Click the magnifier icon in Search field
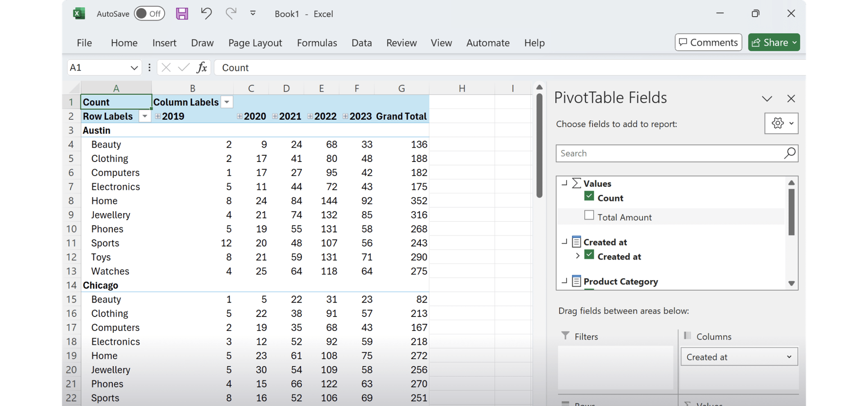 790,153
